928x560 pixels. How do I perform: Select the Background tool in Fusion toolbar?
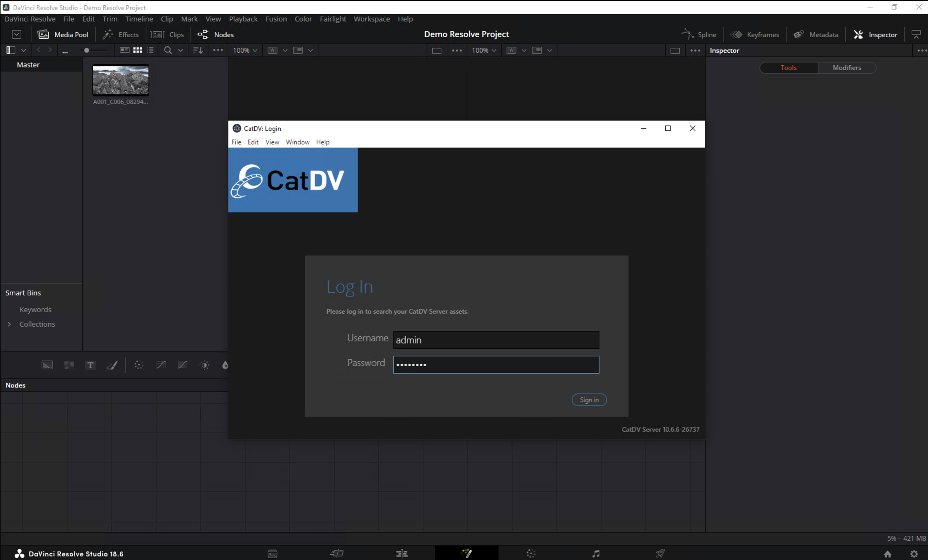tap(47, 365)
